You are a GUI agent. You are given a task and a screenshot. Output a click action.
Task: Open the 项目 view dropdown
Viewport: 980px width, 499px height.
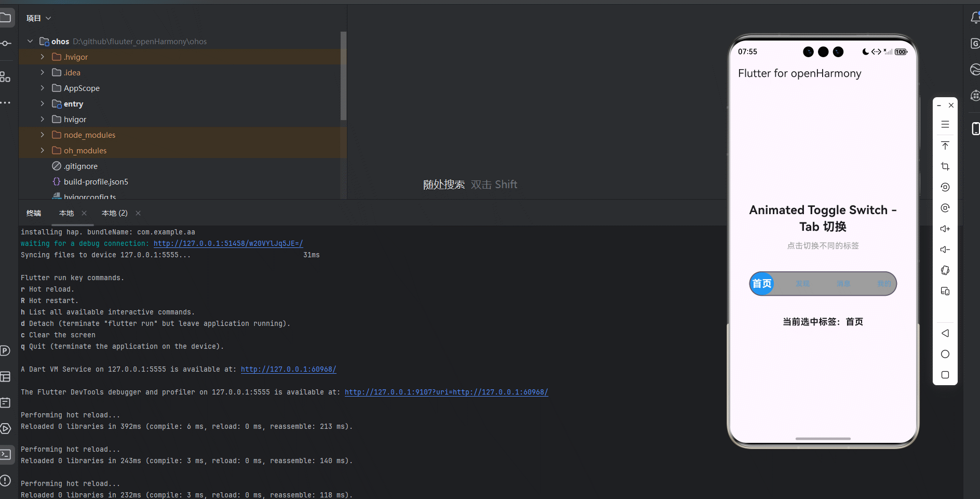coord(39,18)
